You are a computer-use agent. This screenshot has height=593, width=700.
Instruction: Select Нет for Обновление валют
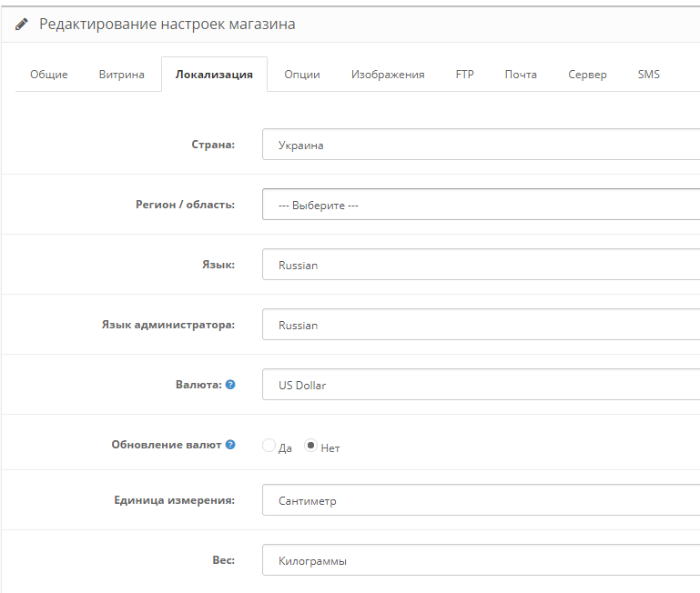[310, 446]
